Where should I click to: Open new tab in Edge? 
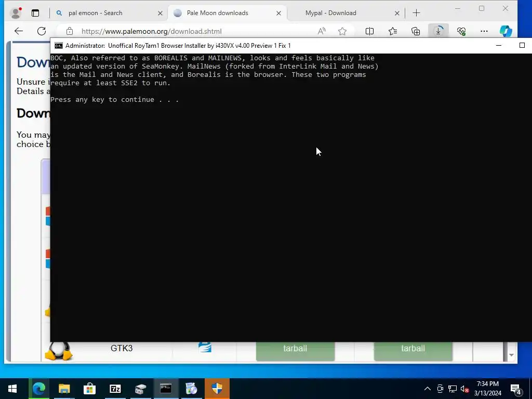[x=416, y=13]
